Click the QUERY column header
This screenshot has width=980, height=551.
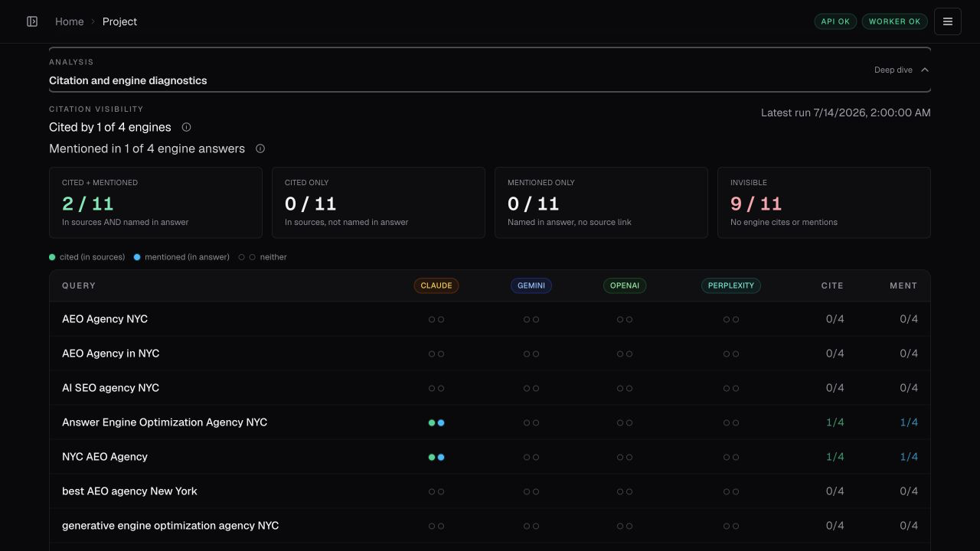click(79, 285)
